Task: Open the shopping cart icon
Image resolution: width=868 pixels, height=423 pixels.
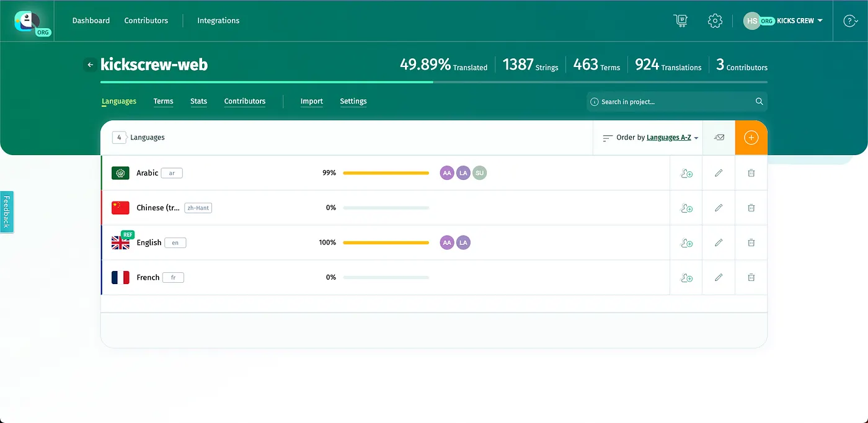Action: point(681,20)
